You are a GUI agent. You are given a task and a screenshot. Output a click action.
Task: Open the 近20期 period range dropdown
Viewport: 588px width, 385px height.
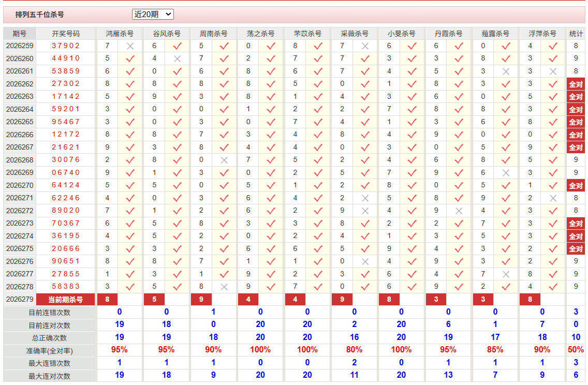point(153,14)
